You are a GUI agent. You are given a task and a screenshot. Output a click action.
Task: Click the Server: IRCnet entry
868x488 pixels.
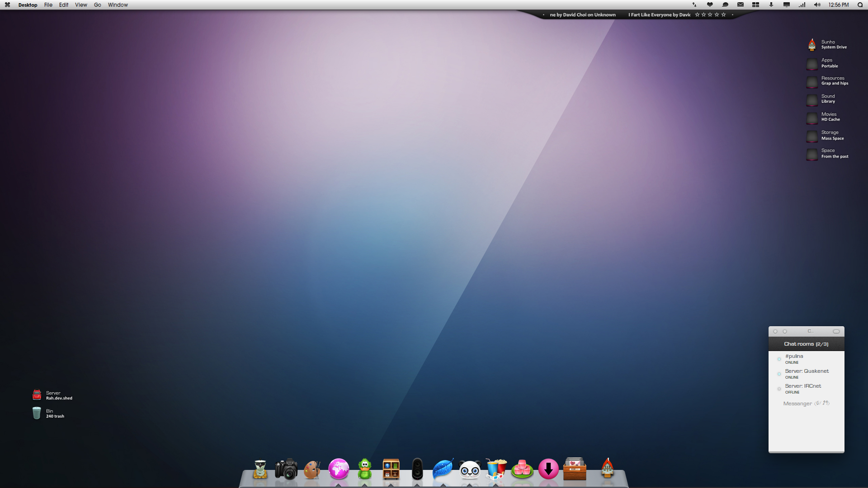tap(803, 386)
